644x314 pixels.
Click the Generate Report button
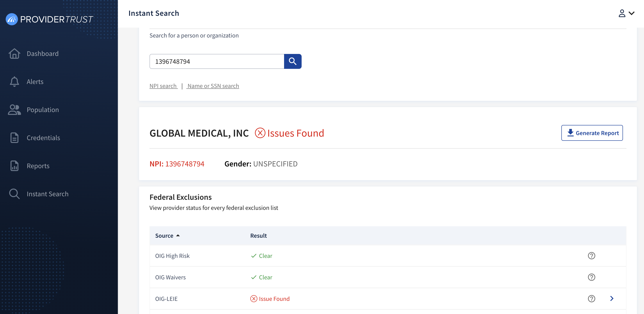[x=592, y=133]
